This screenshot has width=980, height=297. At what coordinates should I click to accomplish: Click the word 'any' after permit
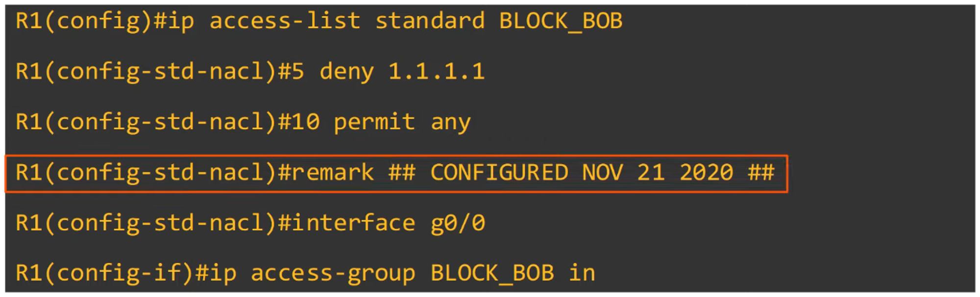pyautogui.click(x=450, y=123)
